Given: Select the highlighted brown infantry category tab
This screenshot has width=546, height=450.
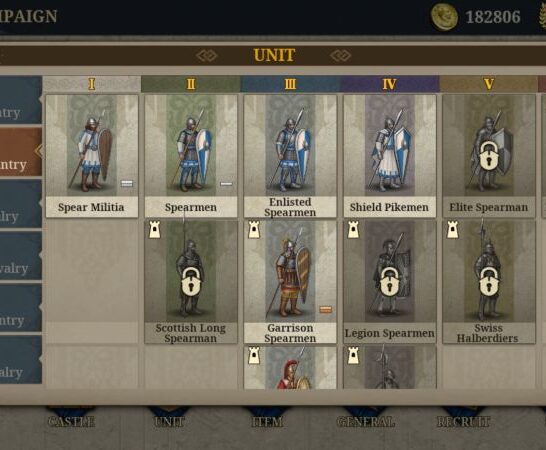Looking at the screenshot, I should tap(20, 152).
